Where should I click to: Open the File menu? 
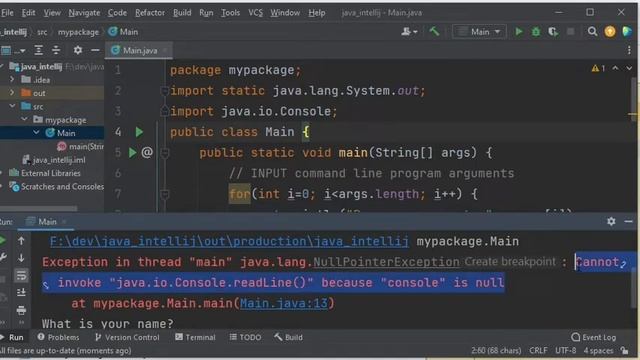tap(7, 13)
